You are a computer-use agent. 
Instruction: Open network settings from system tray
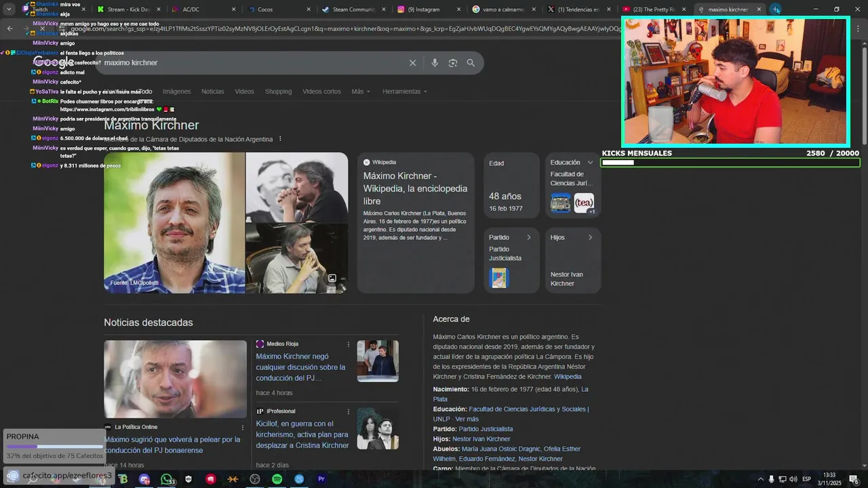click(x=783, y=479)
